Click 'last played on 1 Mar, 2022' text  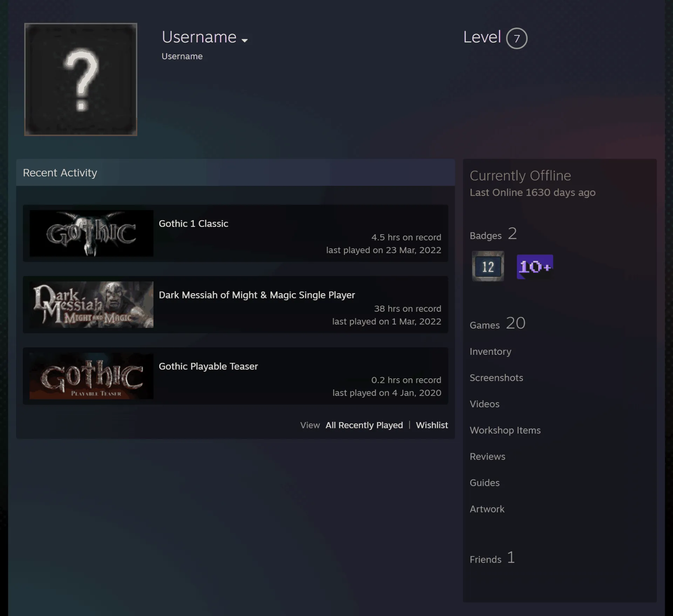[x=387, y=322]
